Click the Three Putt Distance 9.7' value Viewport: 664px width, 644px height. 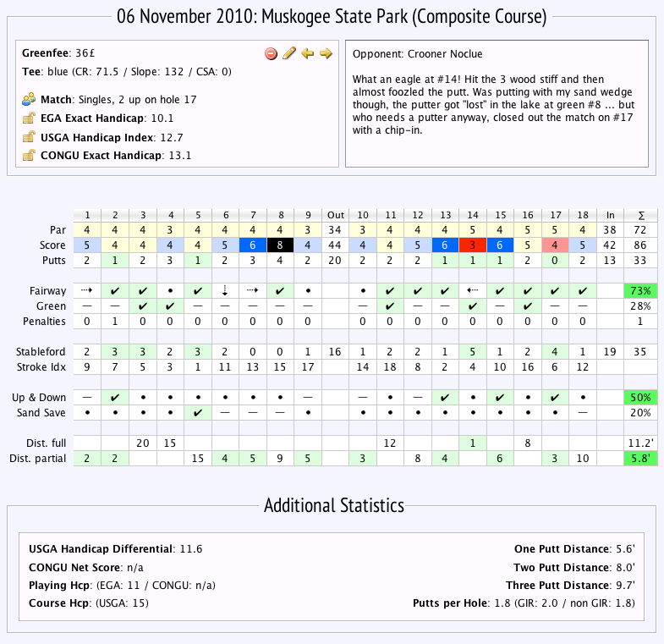[625, 585]
